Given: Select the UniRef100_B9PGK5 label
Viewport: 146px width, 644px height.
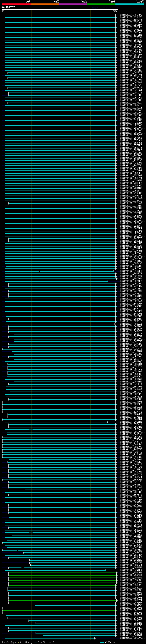Looking at the screenshot, I should click(x=131, y=376).
